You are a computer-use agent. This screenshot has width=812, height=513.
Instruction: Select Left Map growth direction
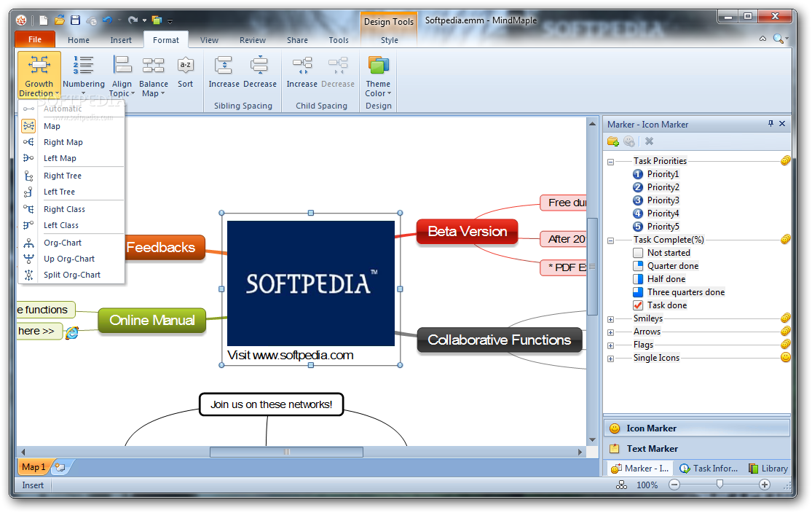[71, 158]
